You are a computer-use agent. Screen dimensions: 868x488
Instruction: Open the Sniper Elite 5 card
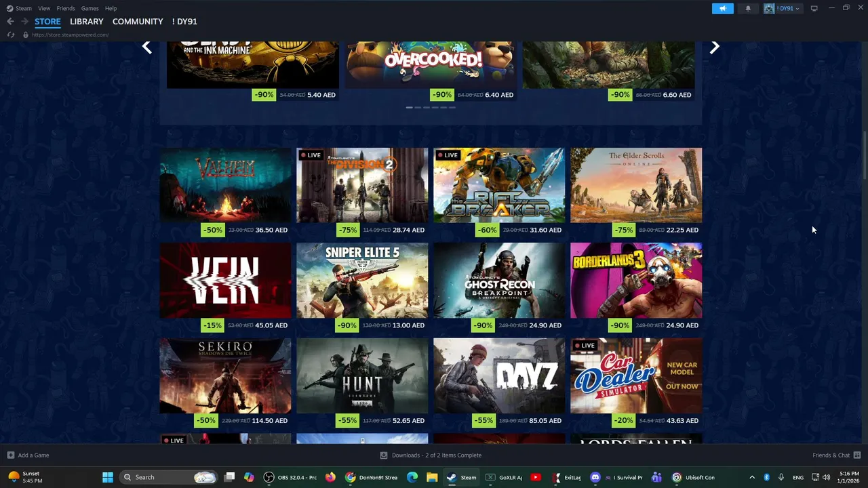click(362, 281)
